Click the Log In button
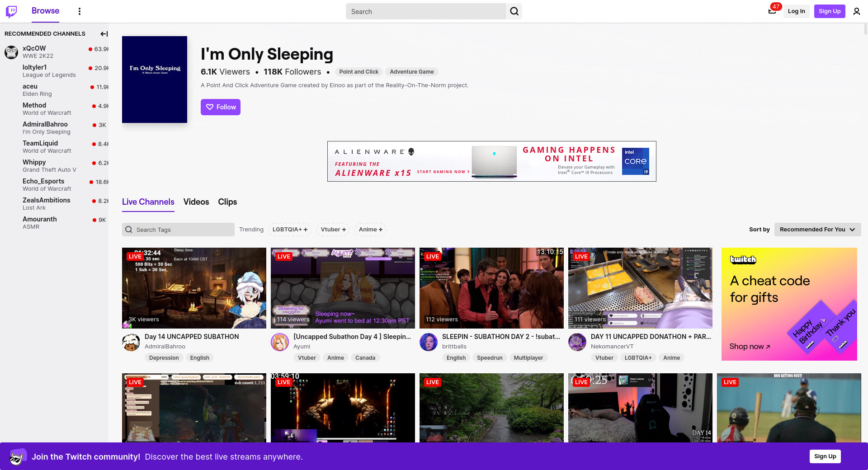Viewport: 868px width, 470px height. click(796, 11)
